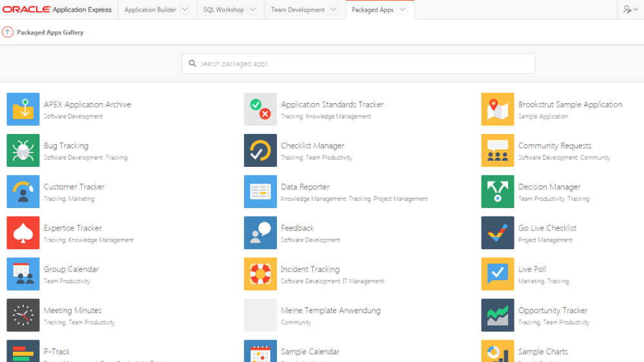Open the APEX Application Archive icon
Image resolution: width=644 pixels, height=362 pixels.
click(23, 110)
